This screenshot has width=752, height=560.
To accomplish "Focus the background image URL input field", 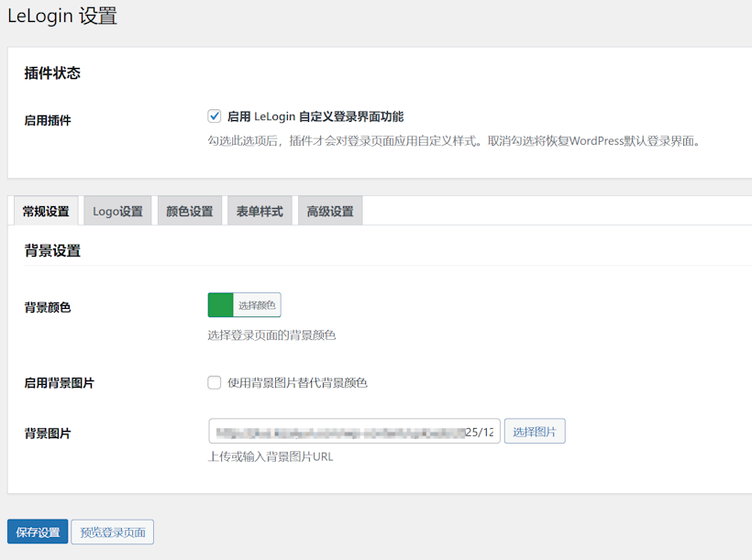I will (354, 432).
